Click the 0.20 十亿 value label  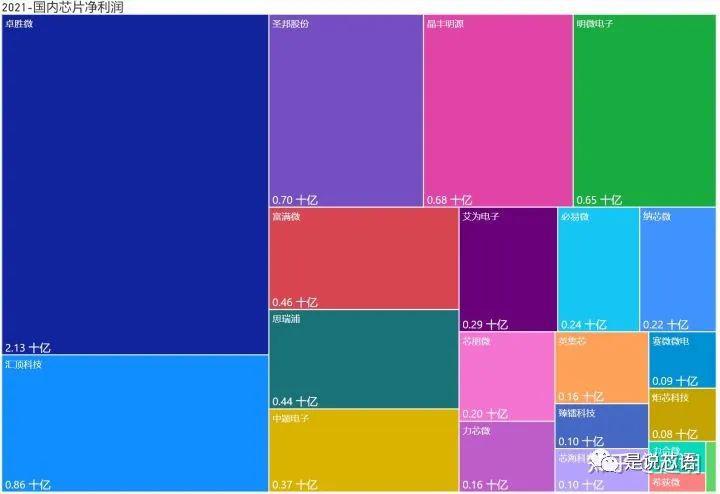(x=485, y=414)
